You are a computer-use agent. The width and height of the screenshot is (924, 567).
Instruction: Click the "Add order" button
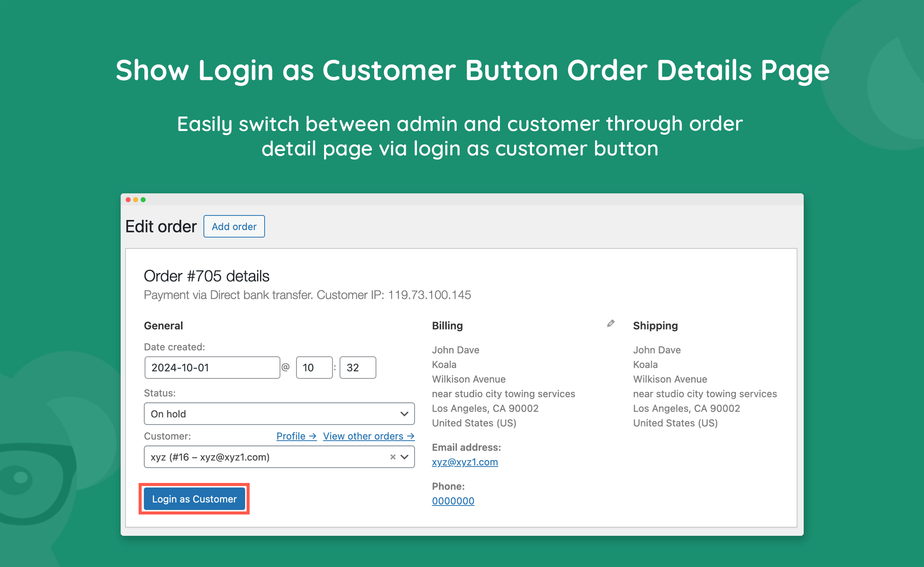pyautogui.click(x=234, y=226)
